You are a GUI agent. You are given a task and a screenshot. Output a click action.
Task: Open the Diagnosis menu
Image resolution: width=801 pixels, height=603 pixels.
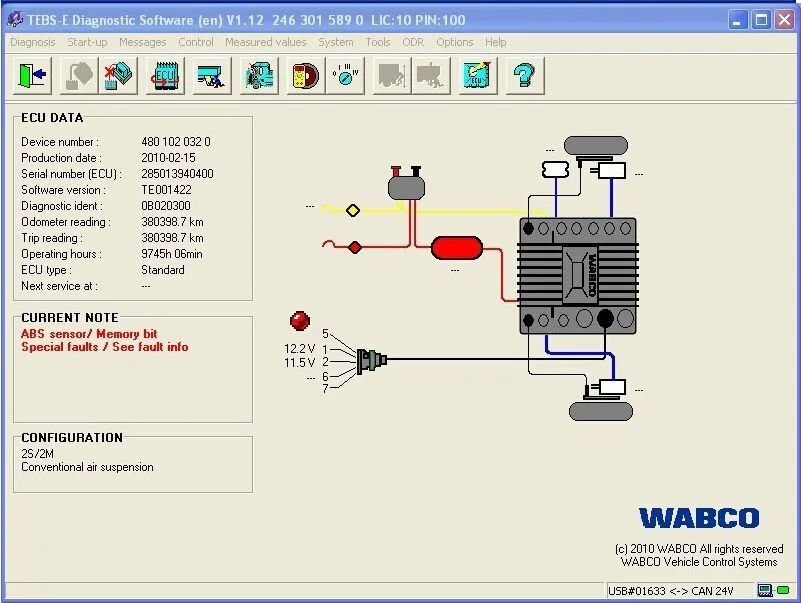pyautogui.click(x=33, y=42)
